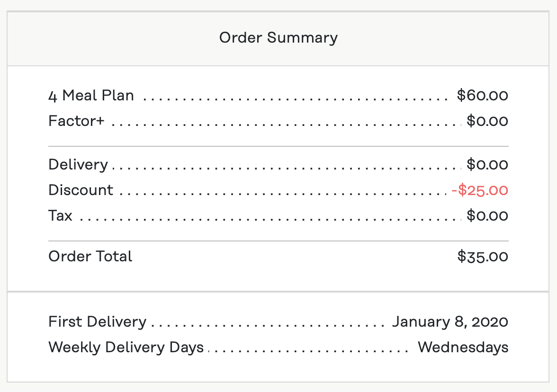Select the Factor+ line item label
This screenshot has width=557, height=392.
click(x=76, y=121)
